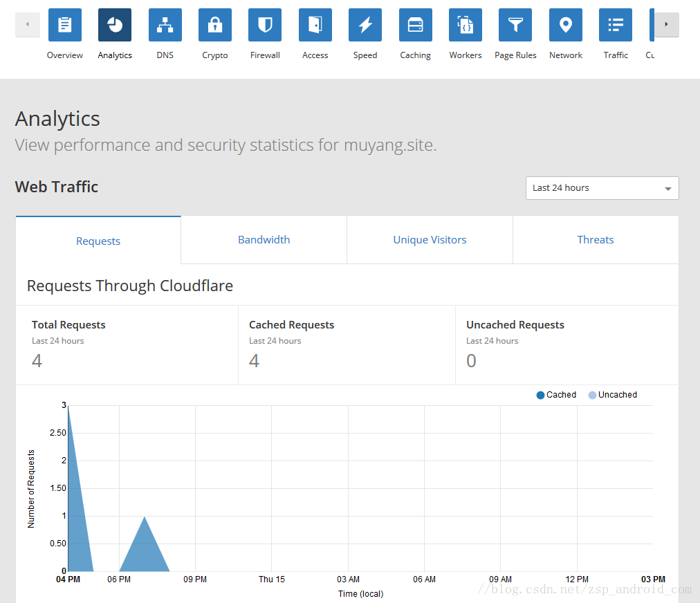Click the Requests Through Cloudflare heading
Screen dimensions: 700x603
click(x=130, y=286)
